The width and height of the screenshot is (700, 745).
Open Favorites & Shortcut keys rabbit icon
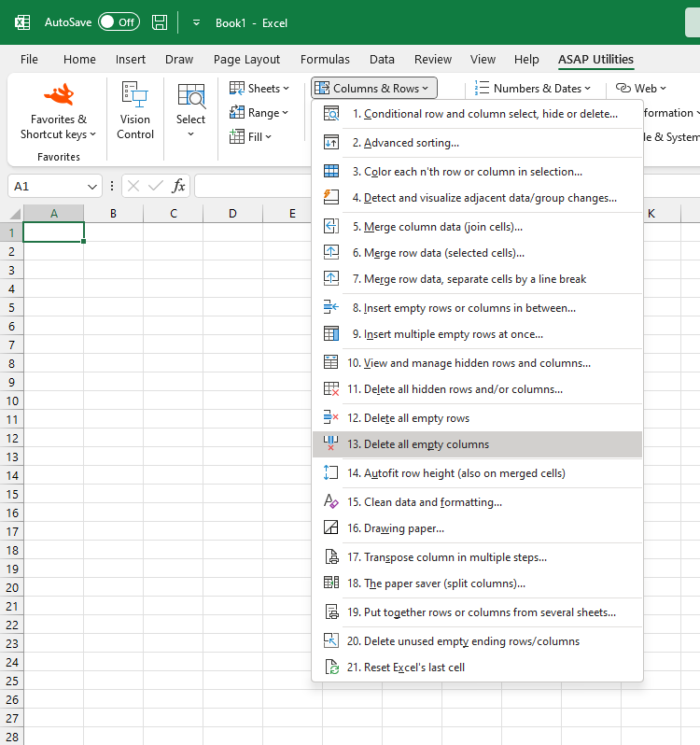coord(59,94)
